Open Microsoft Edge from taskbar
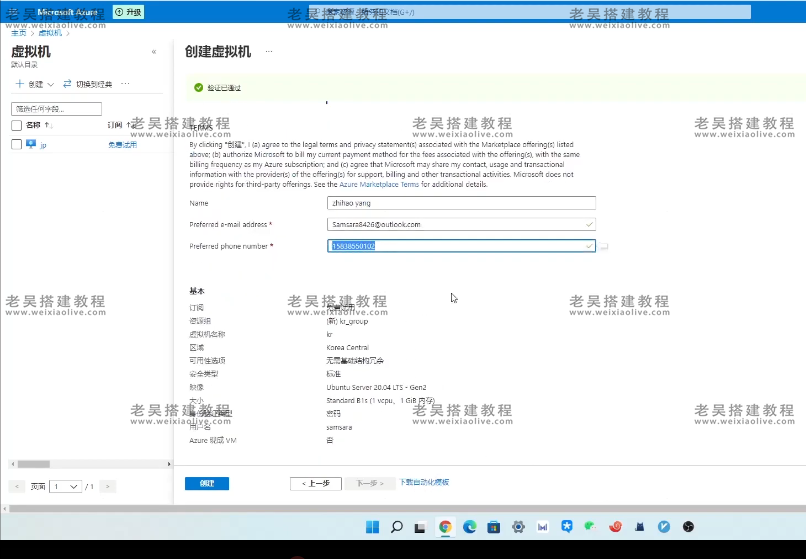 (469, 527)
